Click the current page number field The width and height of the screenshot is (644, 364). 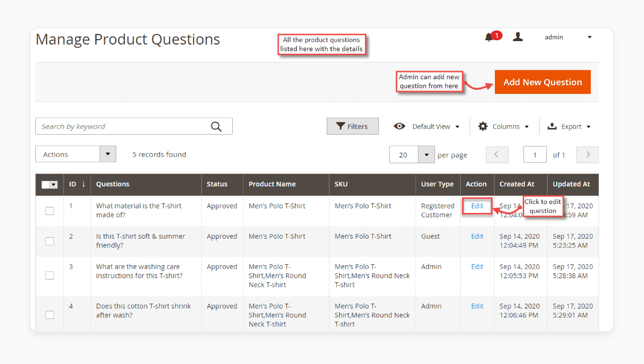coord(535,155)
